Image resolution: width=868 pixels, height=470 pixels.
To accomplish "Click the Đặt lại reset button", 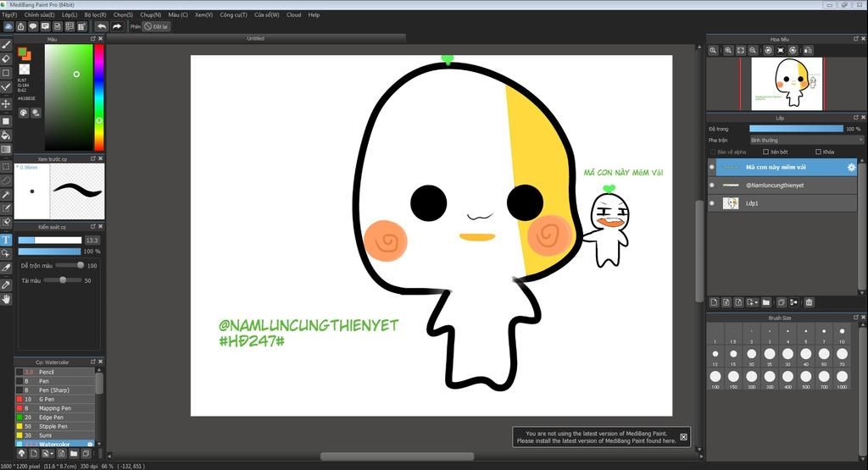I will (x=156, y=26).
